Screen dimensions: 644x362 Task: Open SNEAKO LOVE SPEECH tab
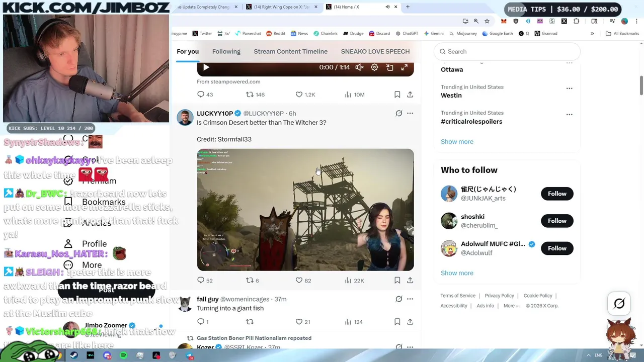click(375, 51)
